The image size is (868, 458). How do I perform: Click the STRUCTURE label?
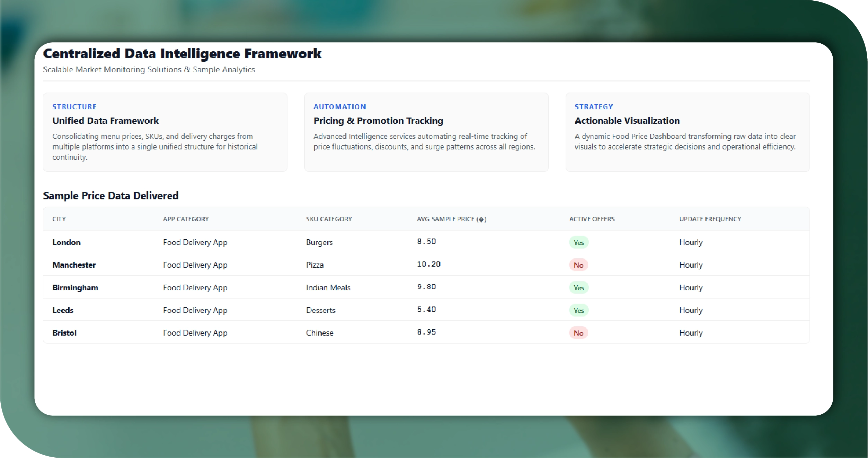[74, 107]
